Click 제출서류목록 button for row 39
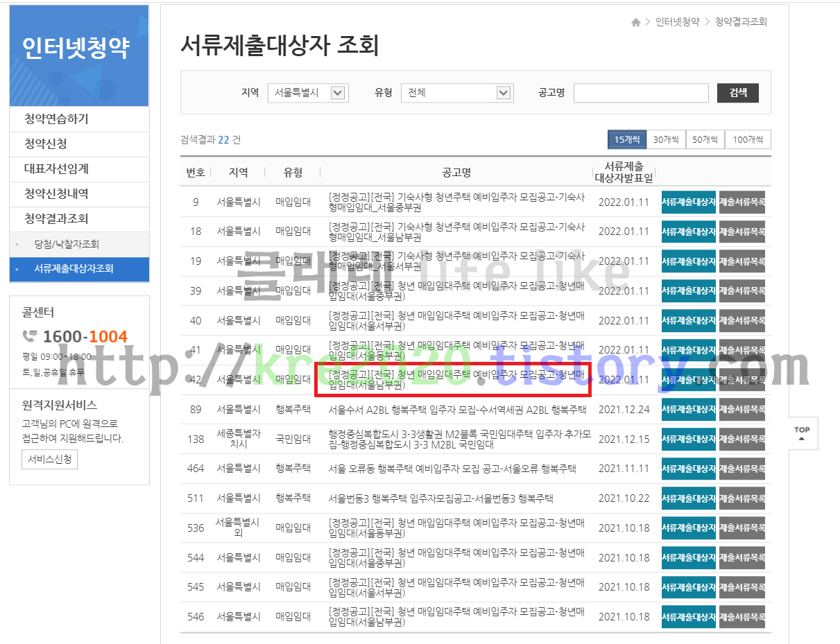 pyautogui.click(x=742, y=291)
